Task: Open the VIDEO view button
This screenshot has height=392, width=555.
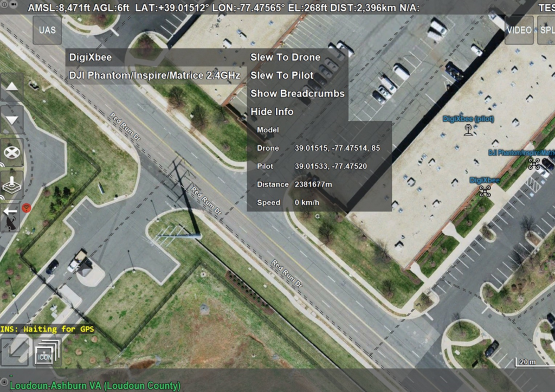Action: click(x=519, y=30)
